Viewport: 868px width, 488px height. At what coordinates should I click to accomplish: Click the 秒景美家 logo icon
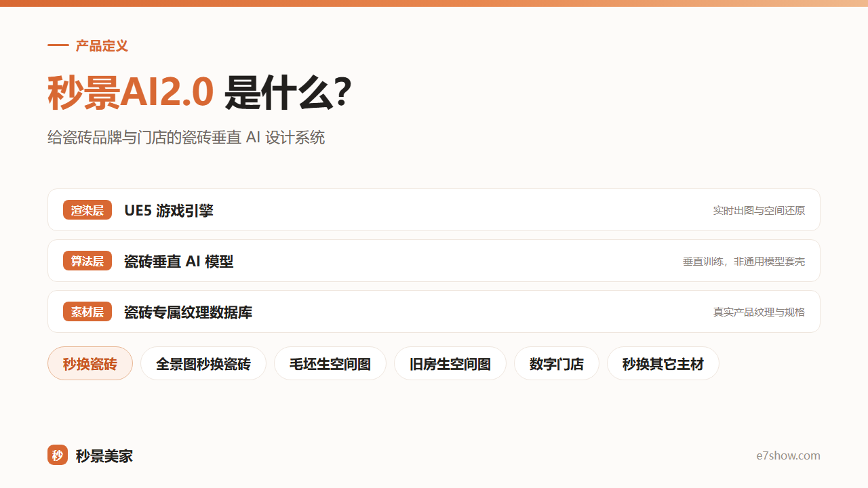click(x=58, y=455)
